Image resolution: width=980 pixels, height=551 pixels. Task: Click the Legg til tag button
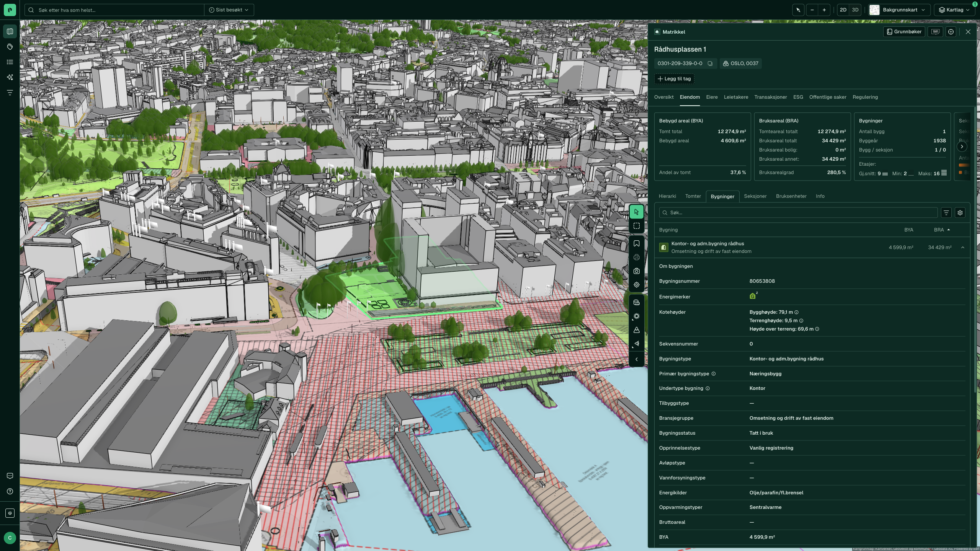(x=674, y=79)
